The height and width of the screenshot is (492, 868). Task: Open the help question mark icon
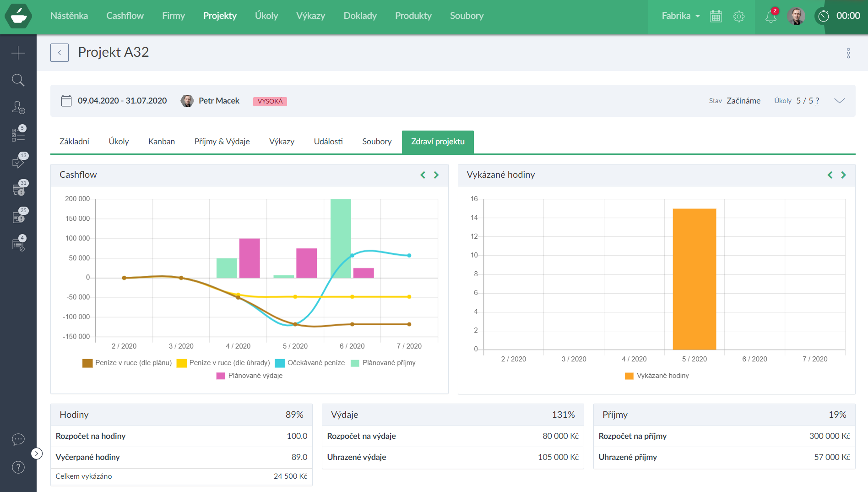click(x=18, y=467)
